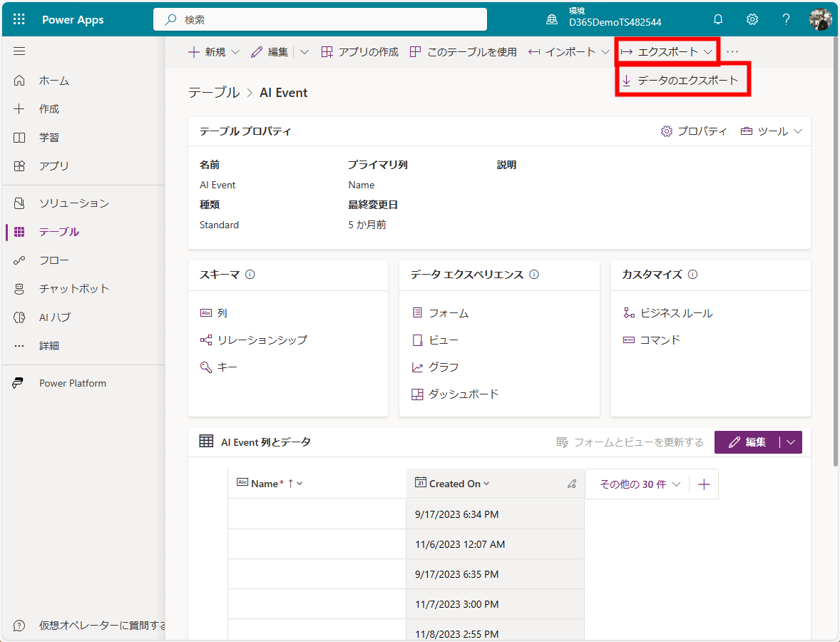Open リレーションシップ under schema
840x642 pixels.
(253, 340)
